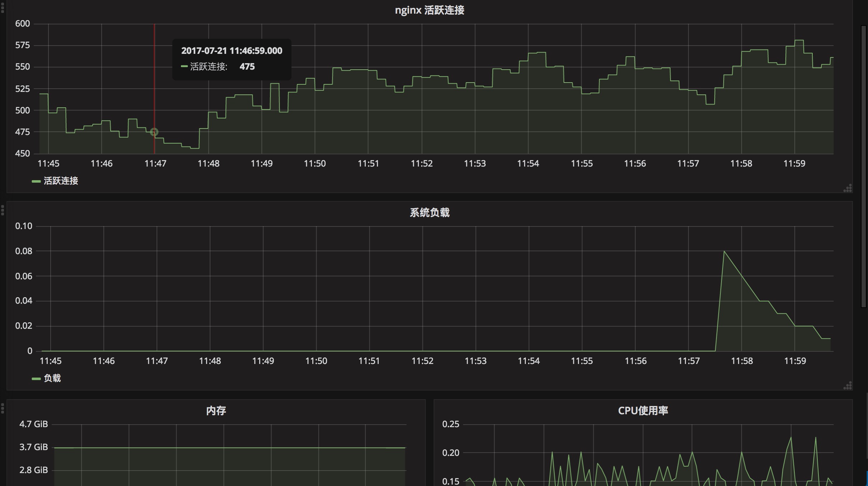Open panel menu from title CPU使用率

(643, 411)
